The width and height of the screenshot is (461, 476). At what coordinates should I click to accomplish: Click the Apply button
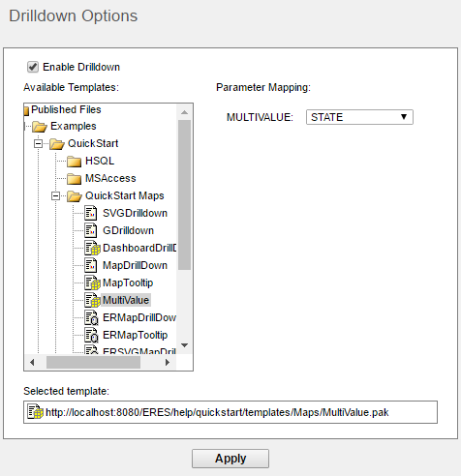(x=230, y=459)
